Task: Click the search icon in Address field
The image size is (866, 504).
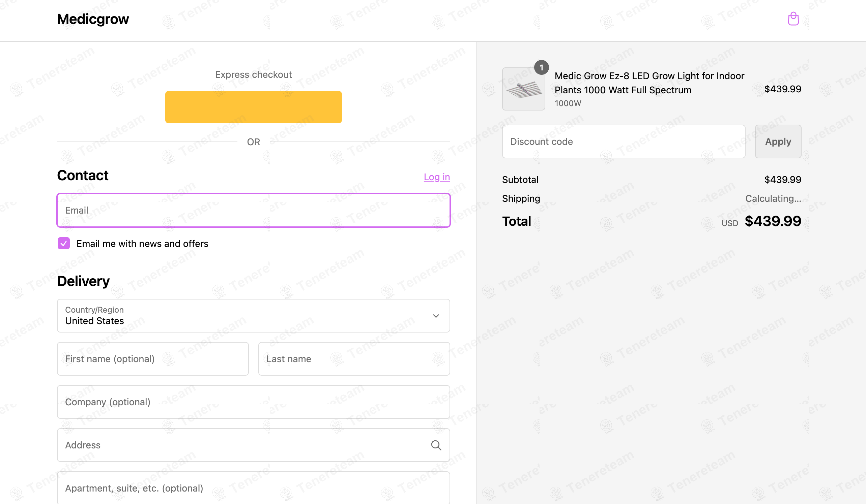Action: (436, 445)
